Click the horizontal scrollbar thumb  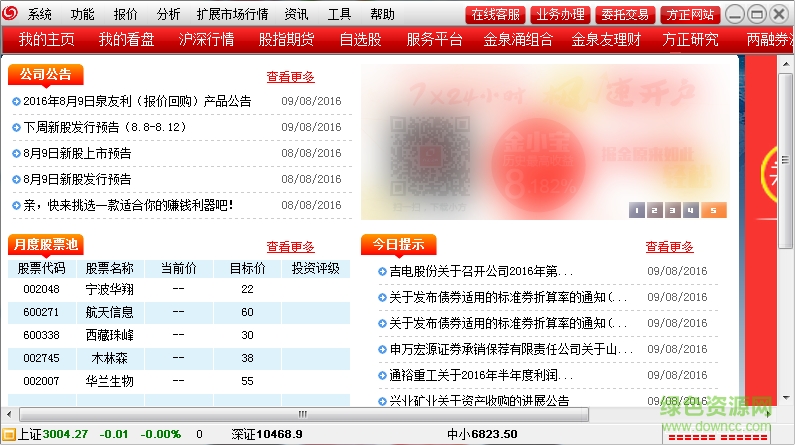[x=303, y=415]
